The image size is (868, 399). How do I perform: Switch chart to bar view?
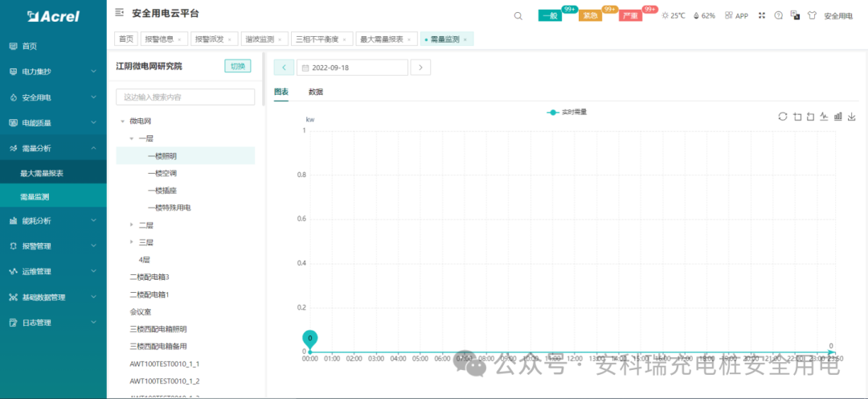click(x=838, y=117)
